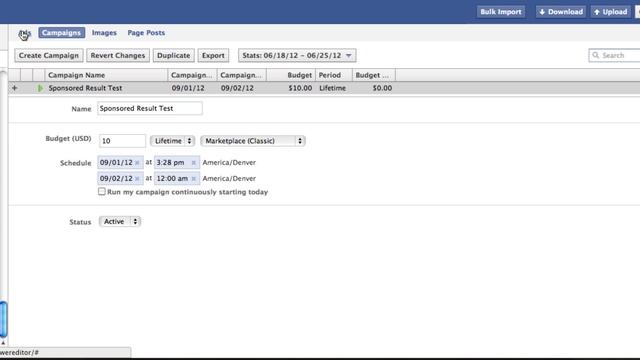Open the Images tab

pyautogui.click(x=104, y=33)
